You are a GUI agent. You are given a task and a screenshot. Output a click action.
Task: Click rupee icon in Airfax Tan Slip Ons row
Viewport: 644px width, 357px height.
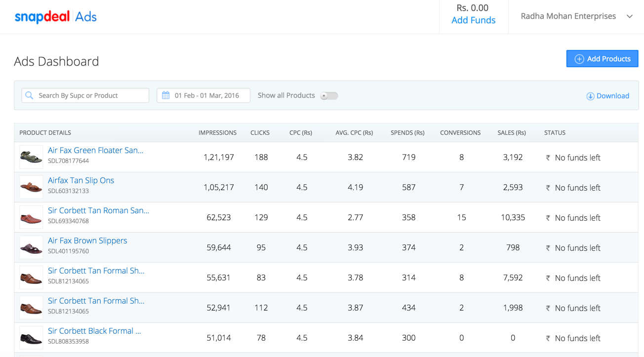coord(548,188)
